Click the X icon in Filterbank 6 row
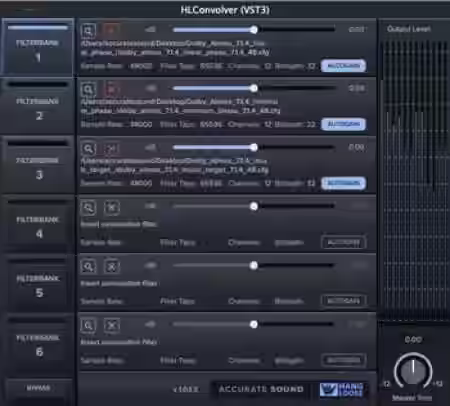Viewport: 450px width, 406px height. [111, 325]
